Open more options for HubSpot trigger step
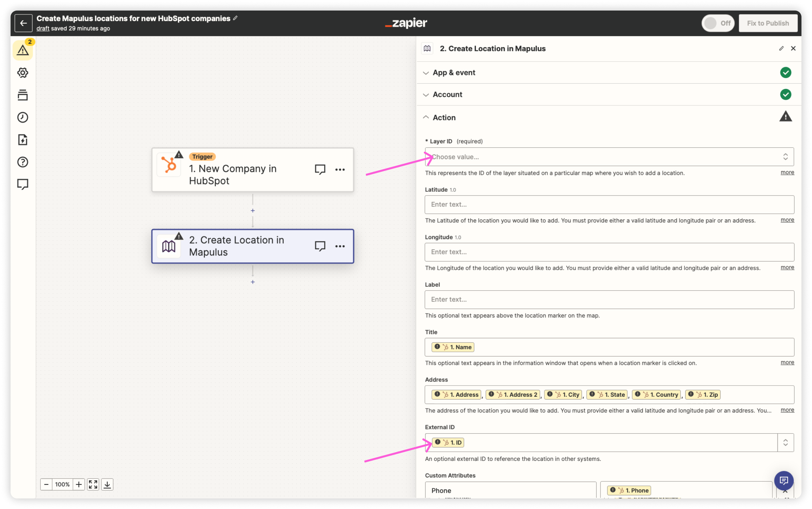Viewport: 812px width, 509px height. tap(340, 169)
